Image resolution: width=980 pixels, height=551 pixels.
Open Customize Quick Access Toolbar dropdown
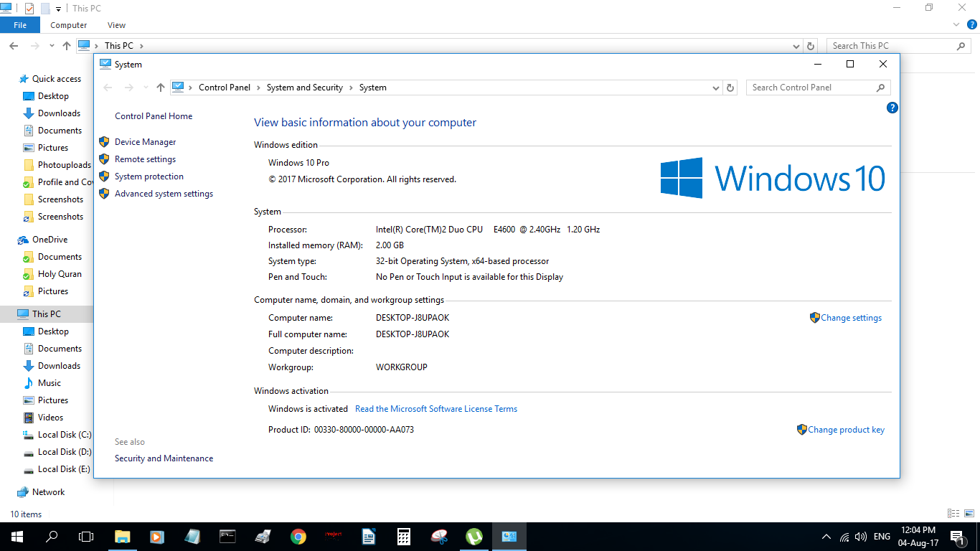tap(59, 9)
